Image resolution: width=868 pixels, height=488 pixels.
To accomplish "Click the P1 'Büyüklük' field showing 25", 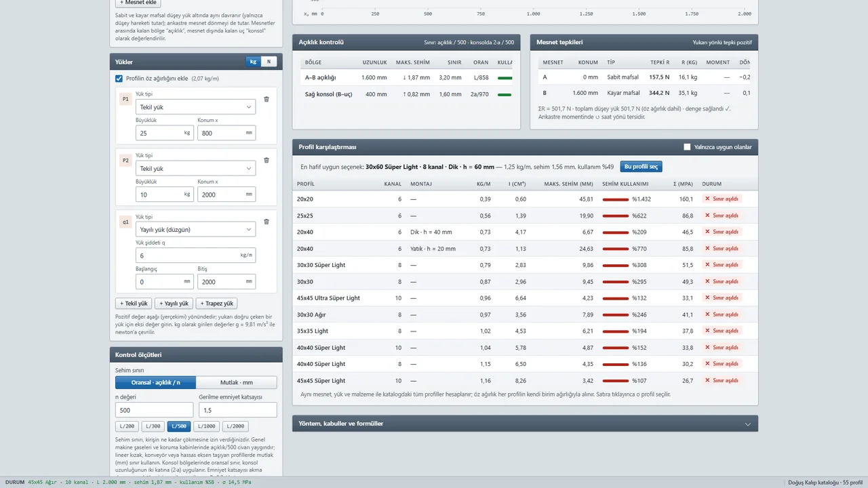I will point(165,133).
